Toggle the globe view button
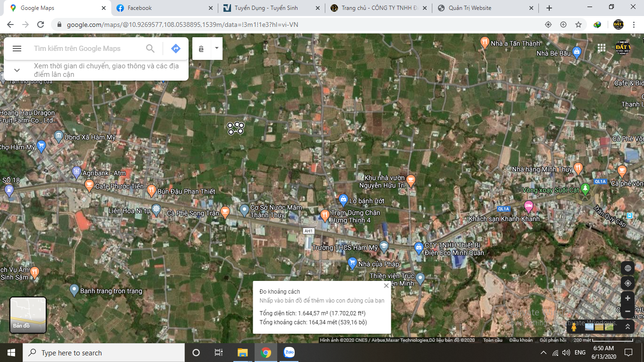The image size is (644, 362). [627, 268]
